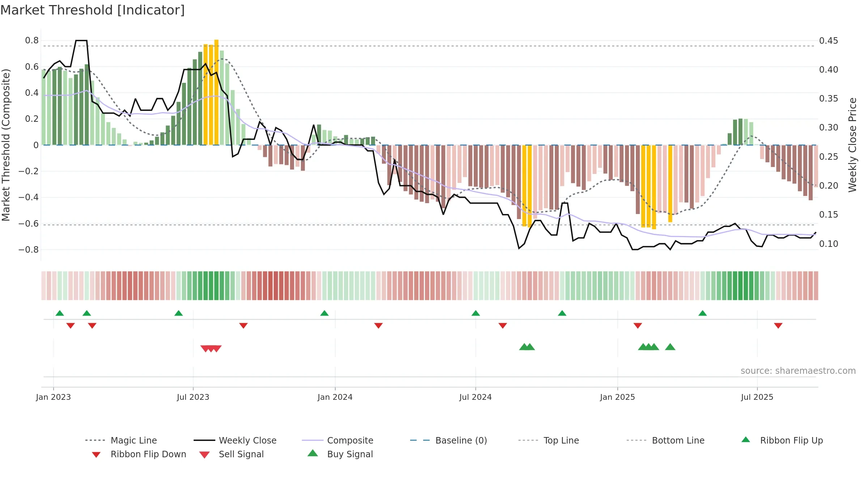This screenshot has width=868, height=488.
Task: Toggle the Sell Signal legend entry
Action: point(231,454)
